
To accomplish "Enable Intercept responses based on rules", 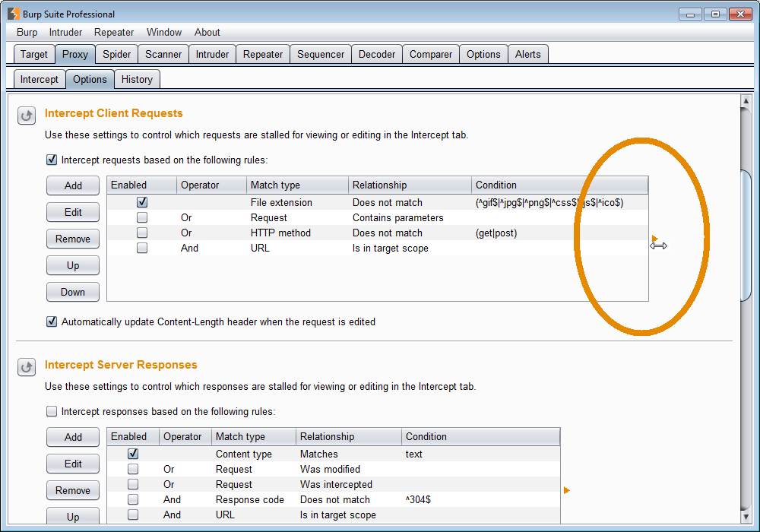I will (52, 411).
